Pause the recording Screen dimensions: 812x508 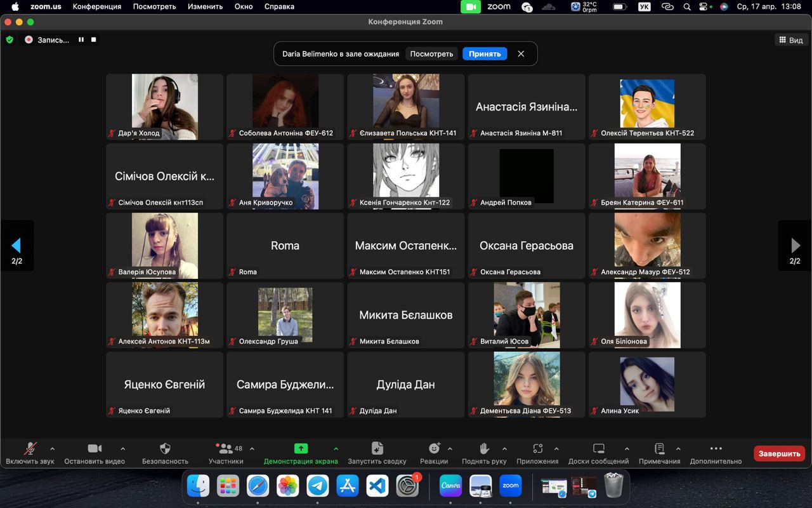pos(81,39)
